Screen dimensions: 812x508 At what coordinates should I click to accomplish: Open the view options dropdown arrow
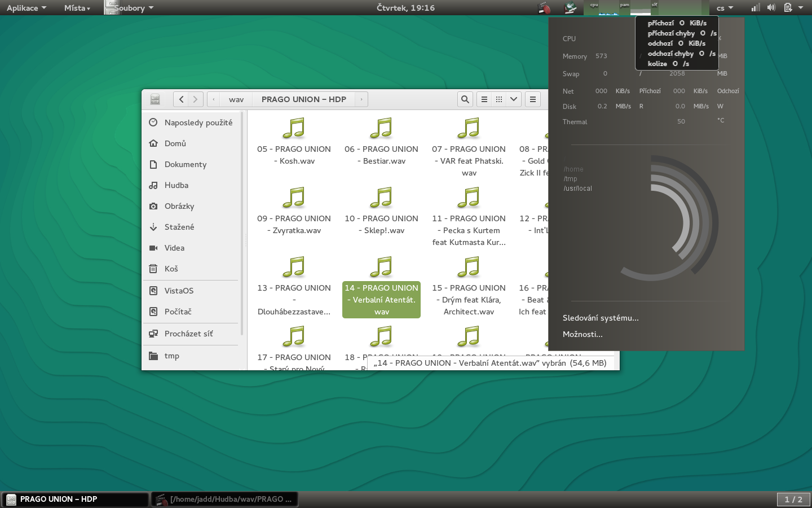pos(514,99)
